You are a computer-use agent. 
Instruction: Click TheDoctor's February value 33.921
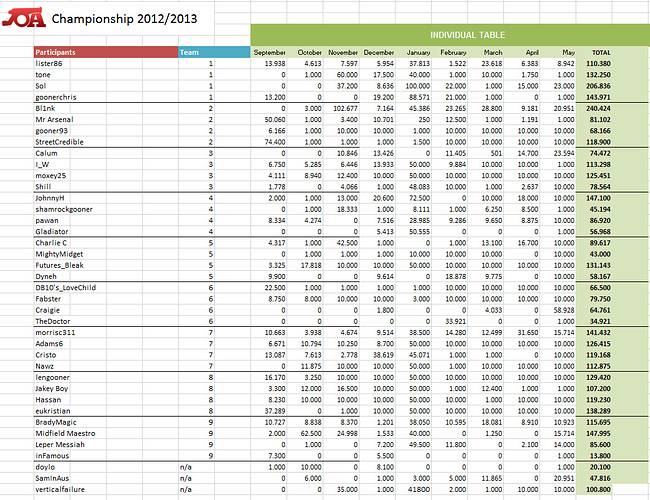(x=455, y=321)
